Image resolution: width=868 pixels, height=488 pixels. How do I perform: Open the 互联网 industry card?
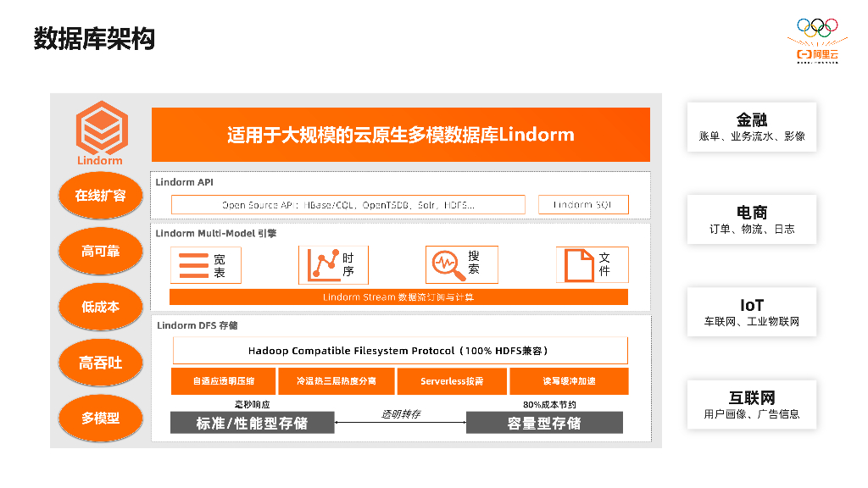tap(752, 404)
